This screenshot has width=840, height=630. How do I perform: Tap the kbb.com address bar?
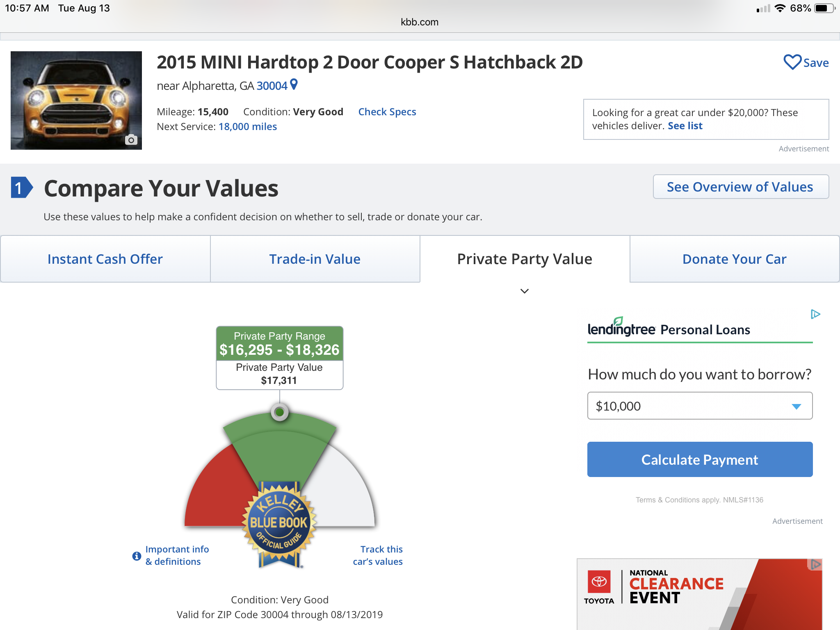pyautogui.click(x=420, y=22)
